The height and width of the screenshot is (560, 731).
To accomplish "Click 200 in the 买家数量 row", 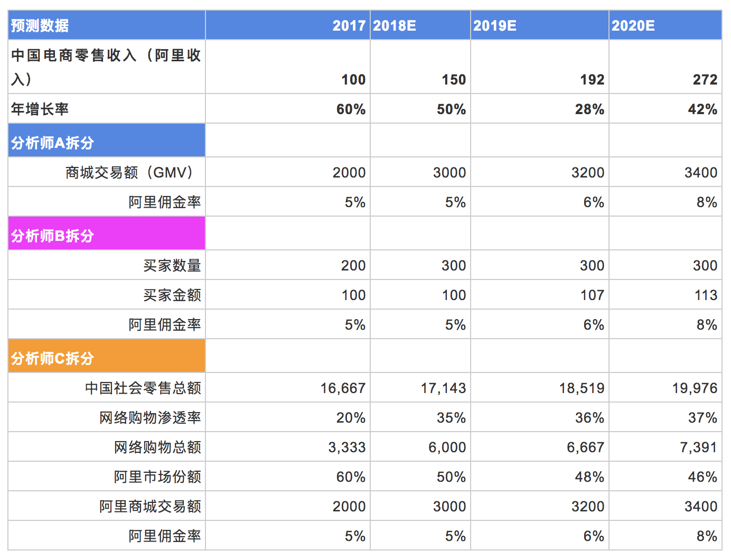I will point(353,266).
